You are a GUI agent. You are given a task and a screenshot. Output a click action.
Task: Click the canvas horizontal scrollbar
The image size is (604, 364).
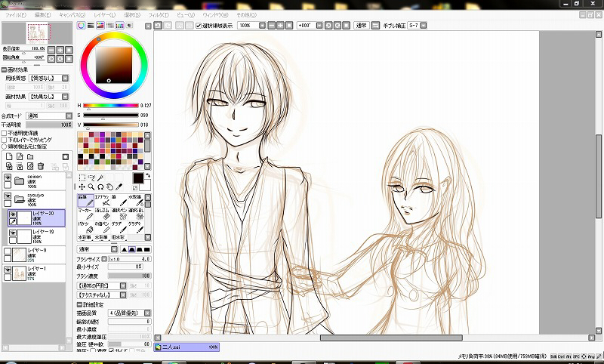click(391, 338)
